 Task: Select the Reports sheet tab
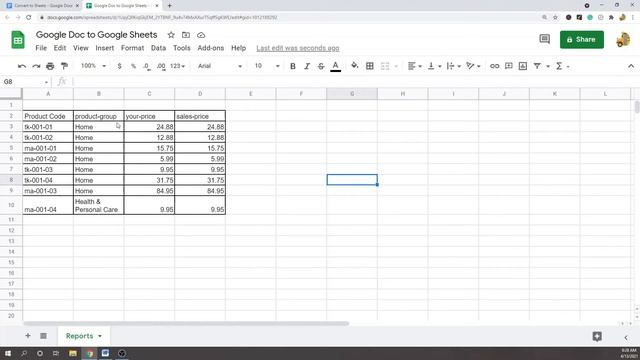pyautogui.click(x=83, y=336)
